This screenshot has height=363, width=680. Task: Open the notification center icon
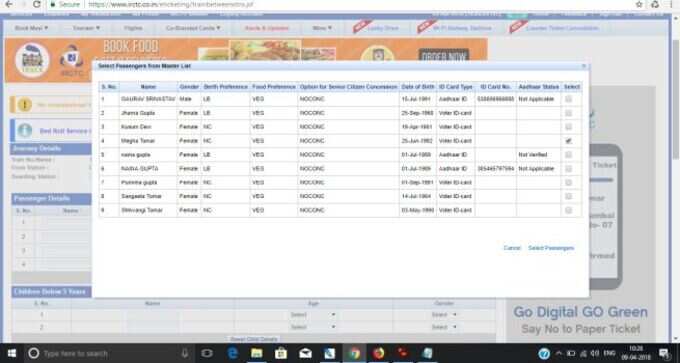(x=664, y=353)
